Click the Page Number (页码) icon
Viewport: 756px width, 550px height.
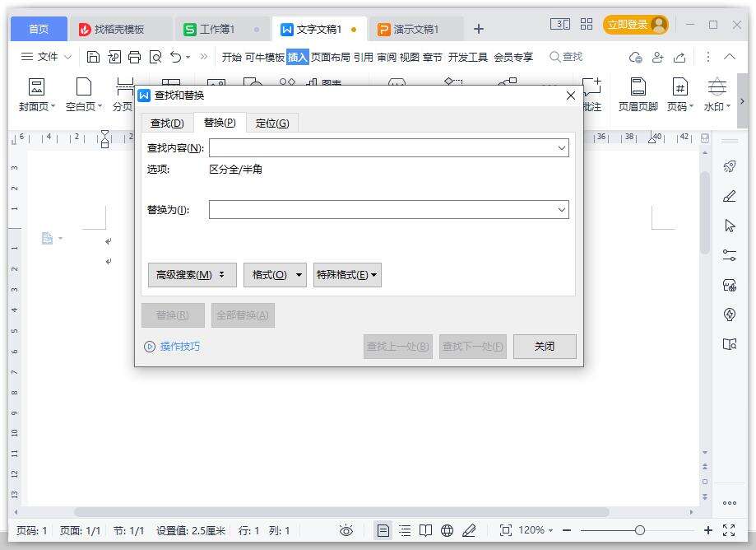[x=679, y=95]
